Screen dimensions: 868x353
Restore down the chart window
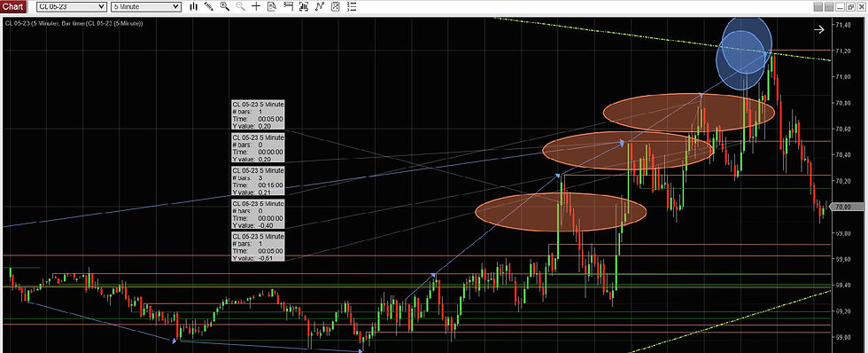coord(851,6)
